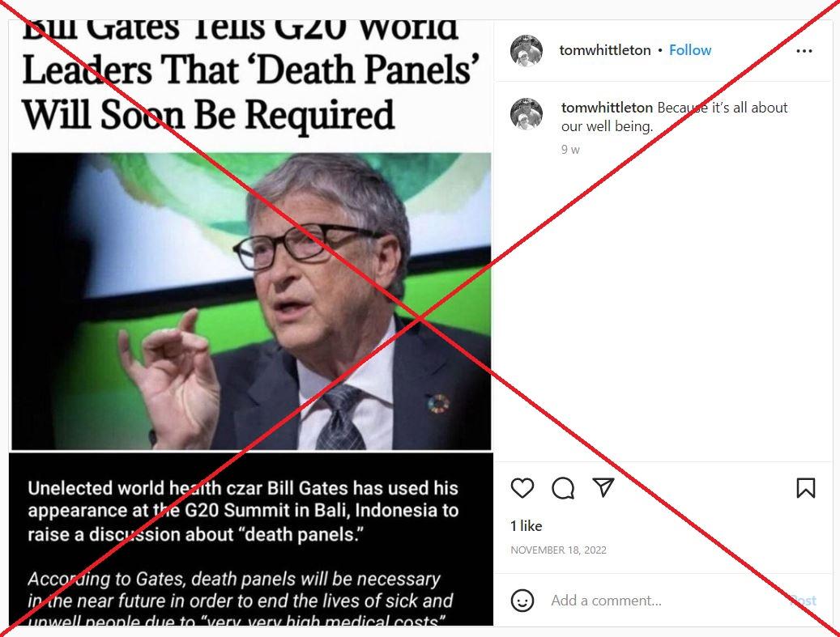The width and height of the screenshot is (840, 637).
Task: Select the Bill Gates photo in the post
Action: pos(251,301)
